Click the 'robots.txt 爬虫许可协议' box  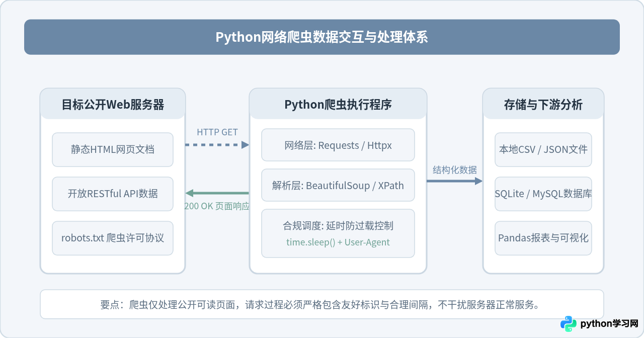(x=113, y=238)
